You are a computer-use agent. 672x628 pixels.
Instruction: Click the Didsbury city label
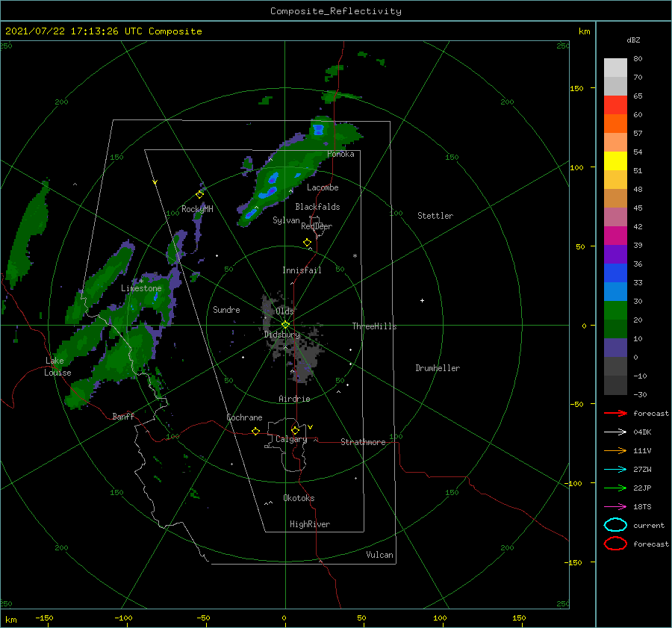tap(282, 335)
